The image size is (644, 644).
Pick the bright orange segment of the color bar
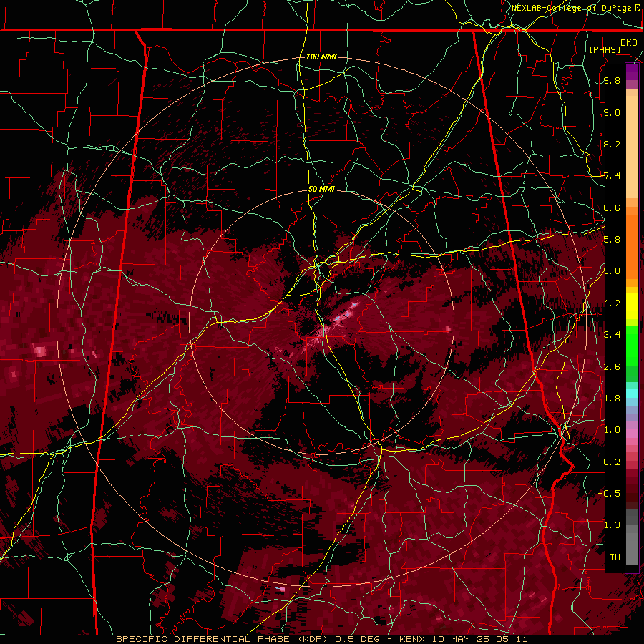[x=632, y=246]
